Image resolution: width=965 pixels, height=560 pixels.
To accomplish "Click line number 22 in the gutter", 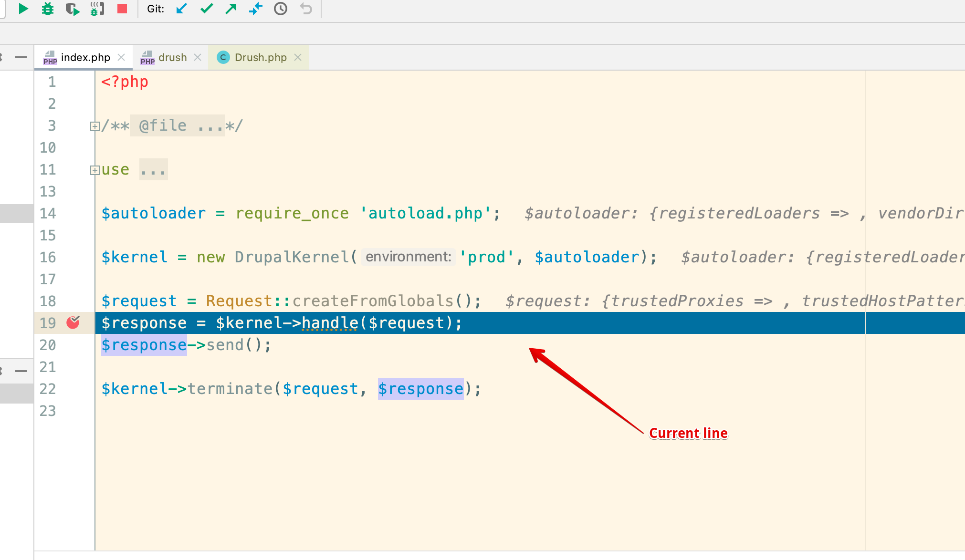I will pyautogui.click(x=48, y=389).
